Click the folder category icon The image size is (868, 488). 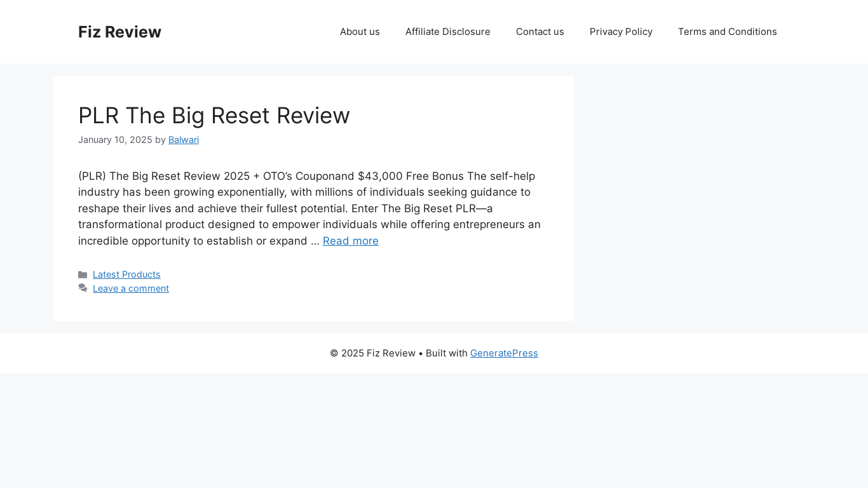pyautogui.click(x=83, y=274)
